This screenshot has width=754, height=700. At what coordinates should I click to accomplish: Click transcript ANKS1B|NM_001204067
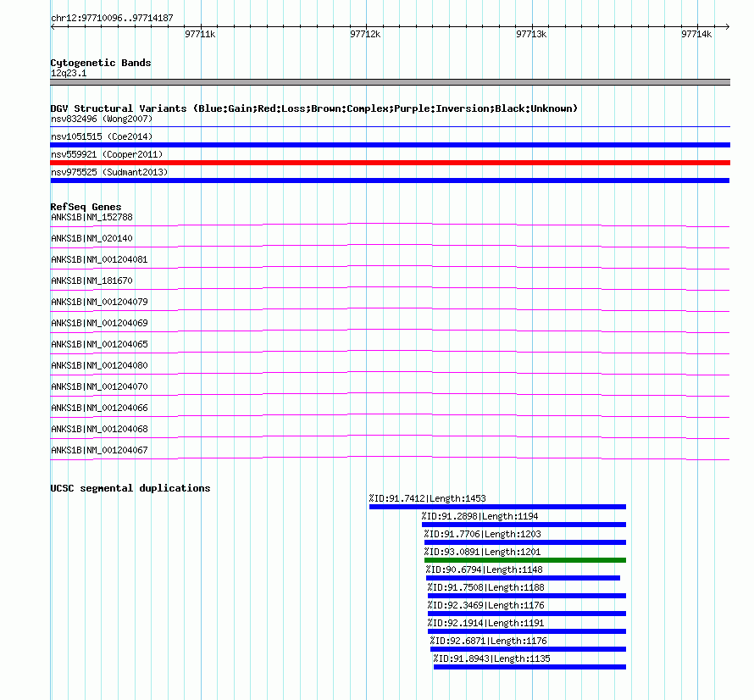pos(99,450)
